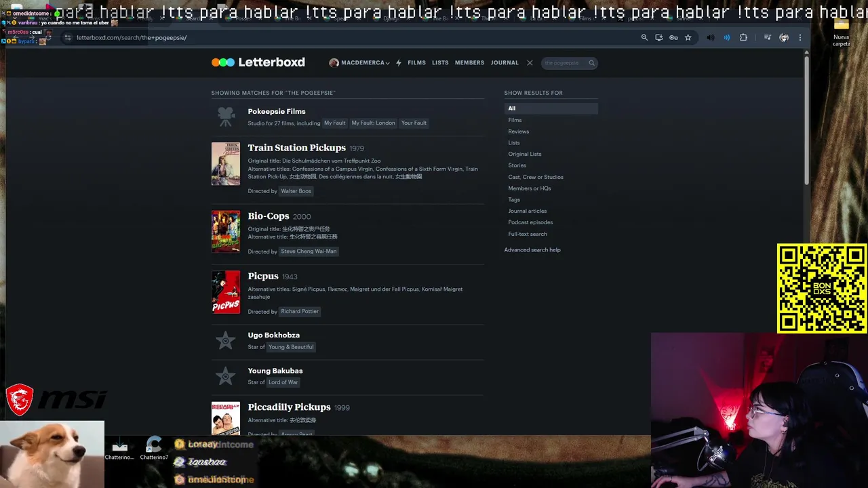Filter results by Podcast episodes
The width and height of the screenshot is (868, 488).
pyautogui.click(x=530, y=222)
